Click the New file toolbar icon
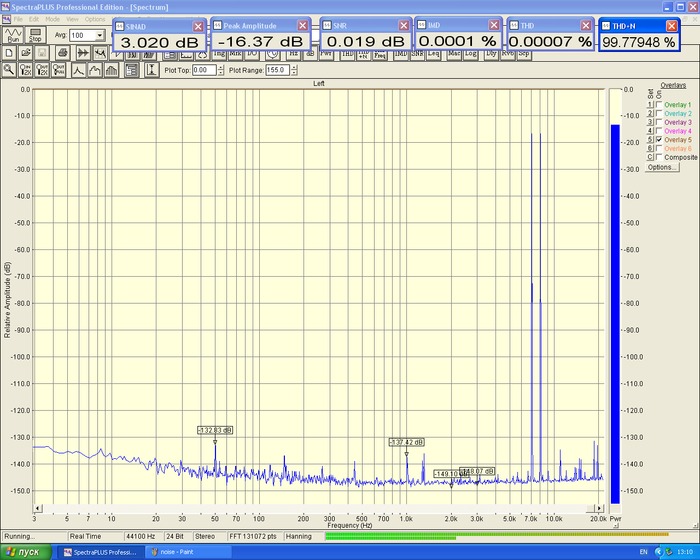This screenshot has height=560, width=700. (x=9, y=53)
